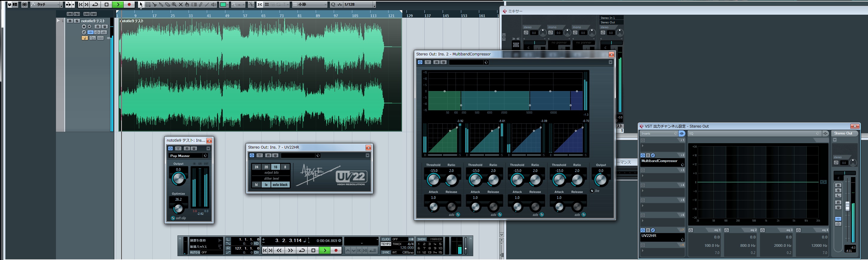Open the 小節 snap type dropdown
The image size is (868, 260).
point(310,4)
